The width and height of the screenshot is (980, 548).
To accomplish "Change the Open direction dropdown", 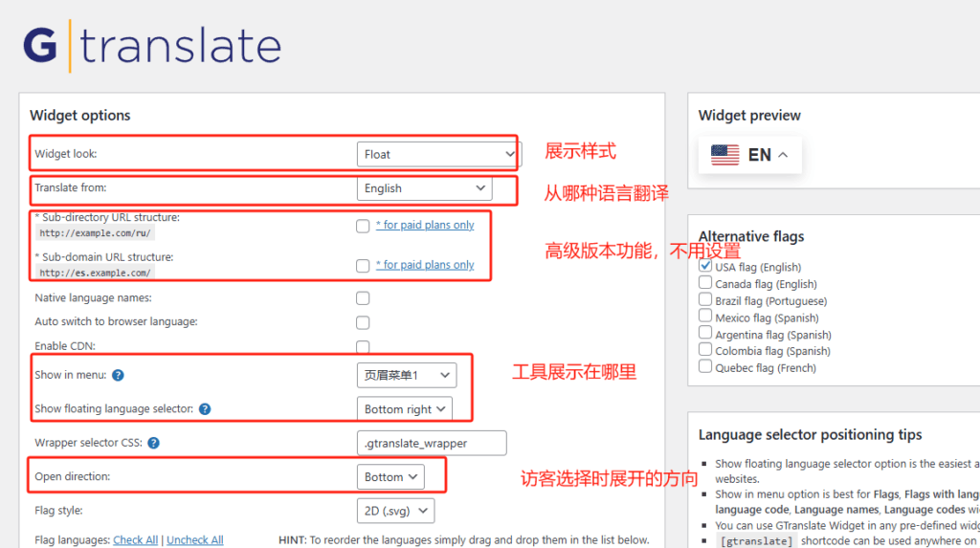I will pos(390,476).
